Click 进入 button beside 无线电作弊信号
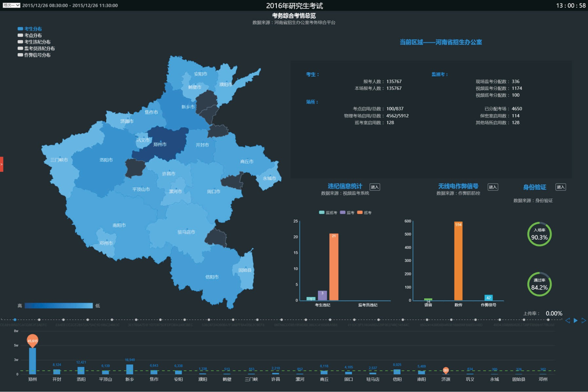Viewport: 588px width, 392px height. (492, 187)
